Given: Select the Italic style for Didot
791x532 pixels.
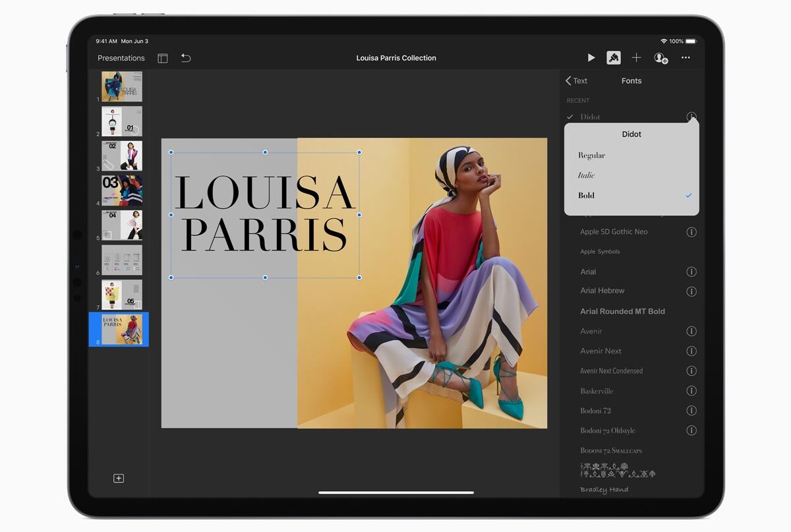Looking at the screenshot, I should click(586, 175).
